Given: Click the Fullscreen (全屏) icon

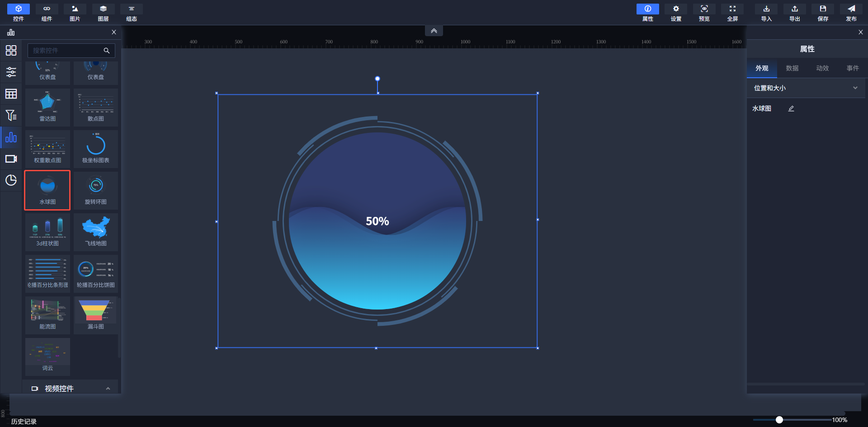Looking at the screenshot, I should point(732,12).
